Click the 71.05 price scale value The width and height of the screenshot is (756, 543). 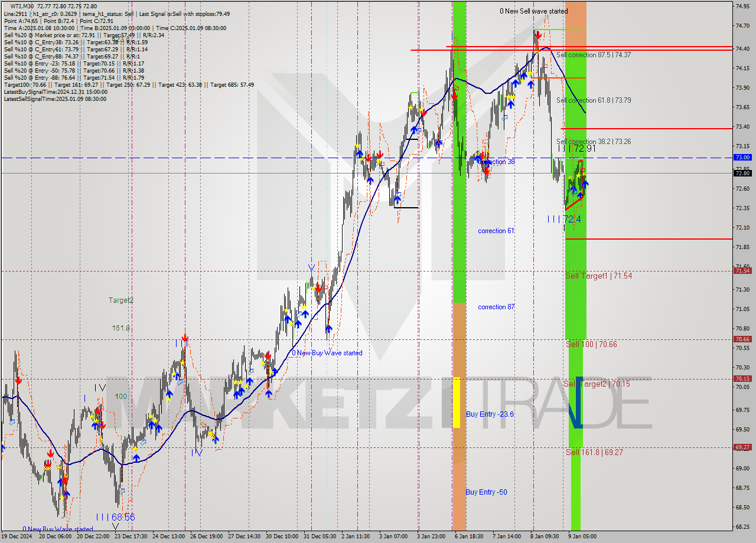click(742, 309)
